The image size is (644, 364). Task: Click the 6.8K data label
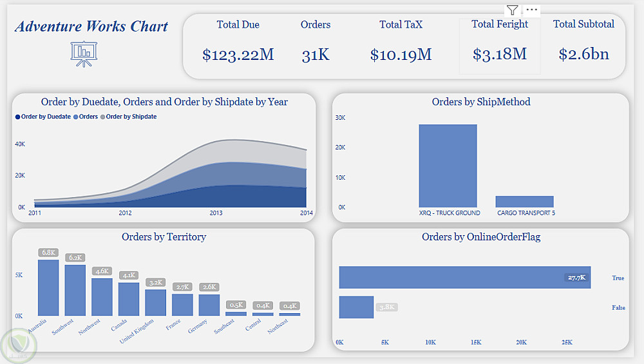pos(48,253)
